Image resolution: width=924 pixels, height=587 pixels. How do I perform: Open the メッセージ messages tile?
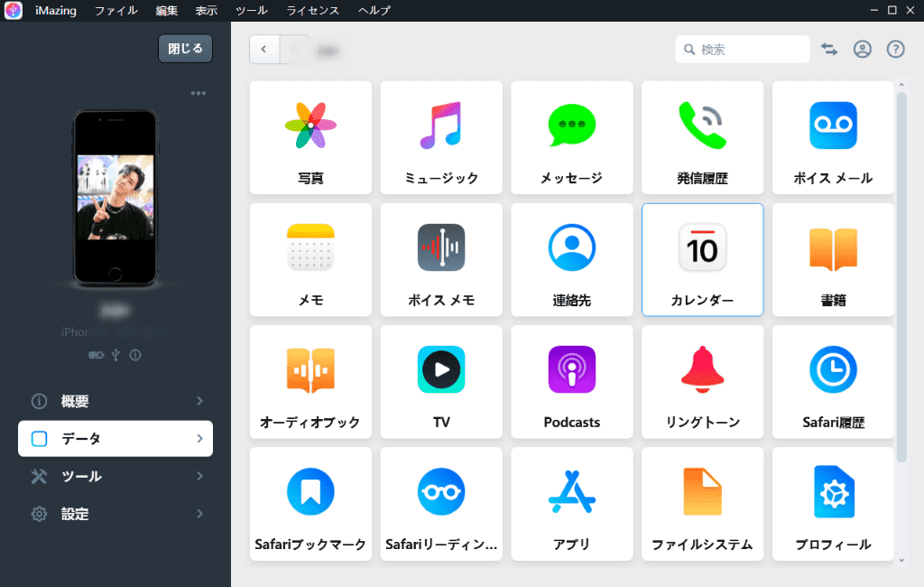click(571, 137)
